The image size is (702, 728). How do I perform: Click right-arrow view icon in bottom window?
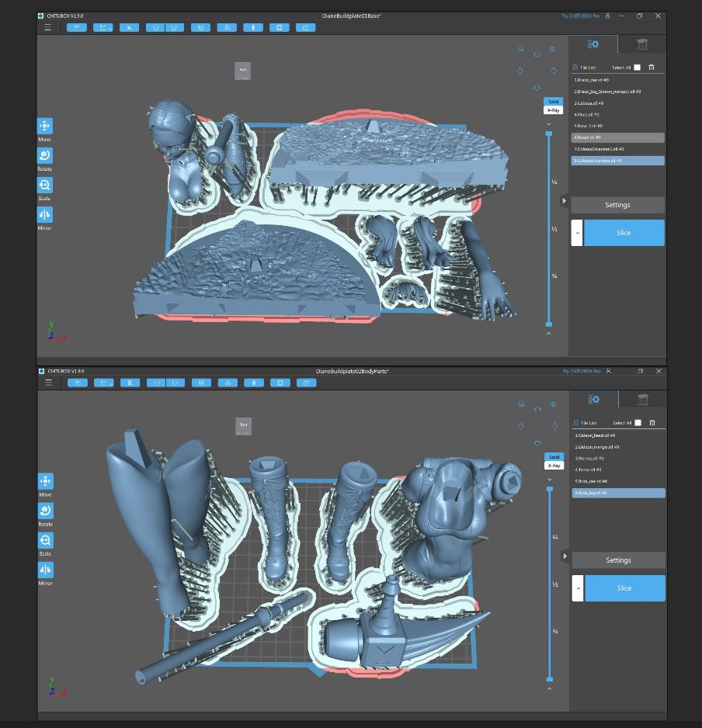click(x=554, y=426)
